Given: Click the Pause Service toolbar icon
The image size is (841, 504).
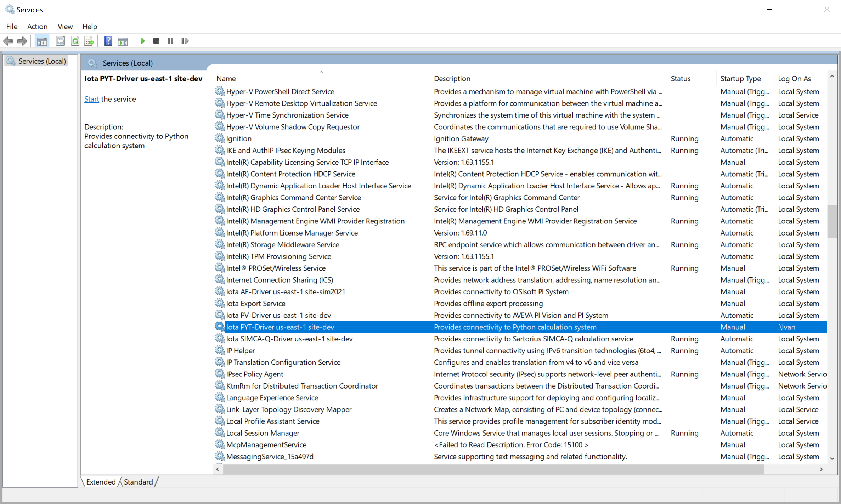Looking at the screenshot, I should (x=170, y=41).
